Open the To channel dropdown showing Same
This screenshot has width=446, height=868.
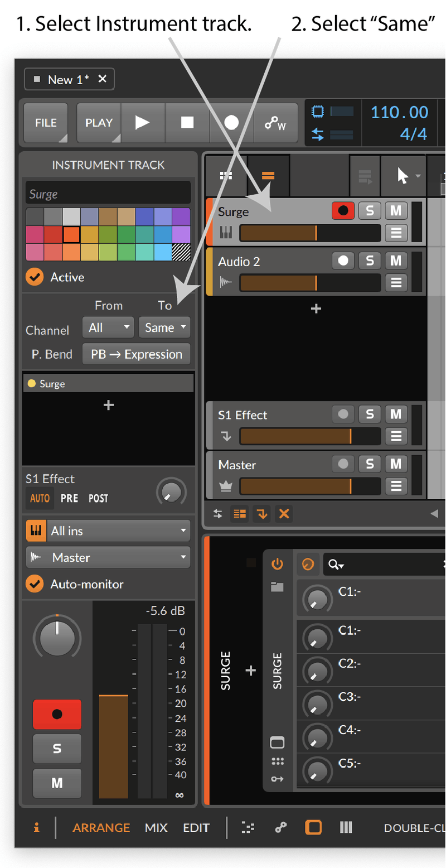(x=164, y=327)
